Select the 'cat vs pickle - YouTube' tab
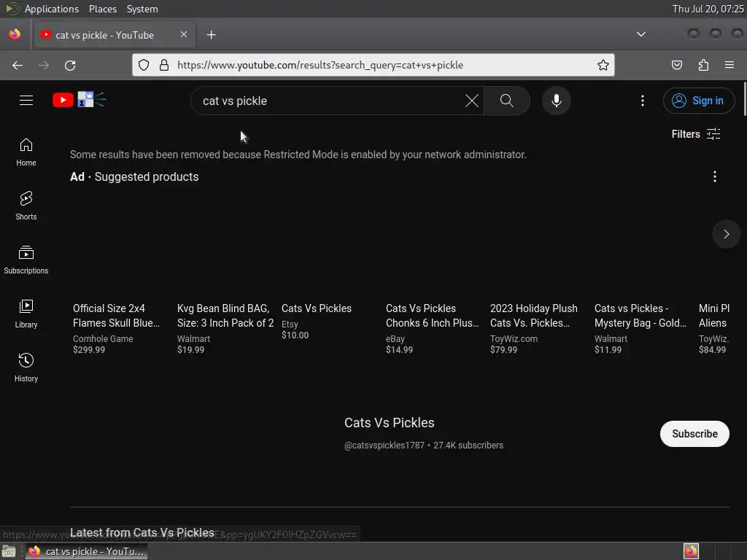The image size is (747, 560). 114,35
